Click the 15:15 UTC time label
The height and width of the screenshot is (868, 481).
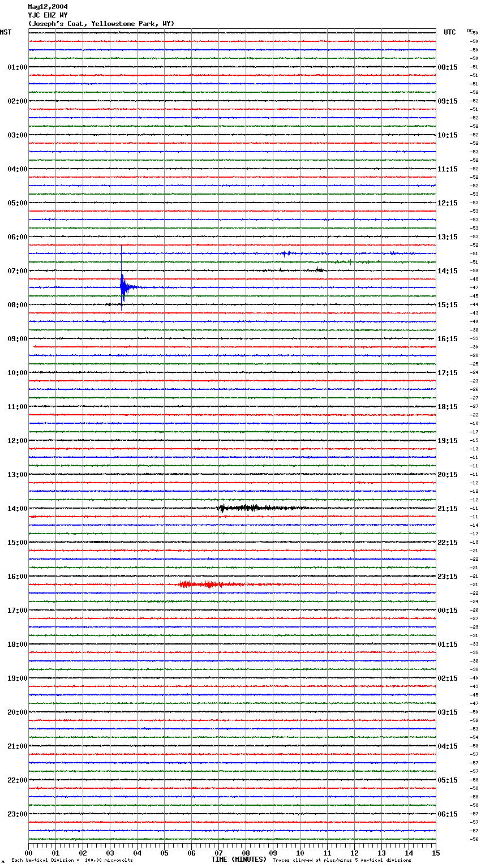pos(448,305)
